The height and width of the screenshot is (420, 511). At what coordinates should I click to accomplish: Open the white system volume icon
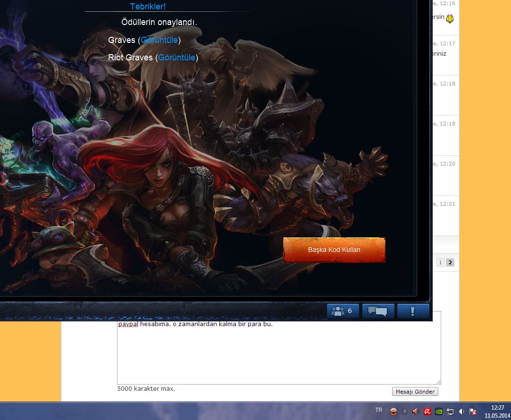(x=461, y=412)
